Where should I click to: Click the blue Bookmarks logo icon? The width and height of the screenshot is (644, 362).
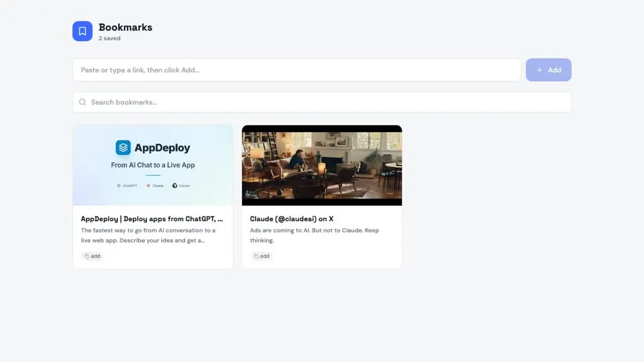83,31
